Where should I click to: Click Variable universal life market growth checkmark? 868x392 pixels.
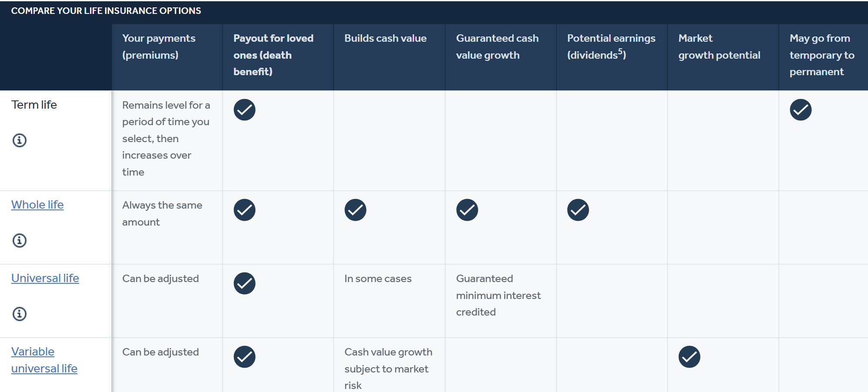[x=689, y=357]
